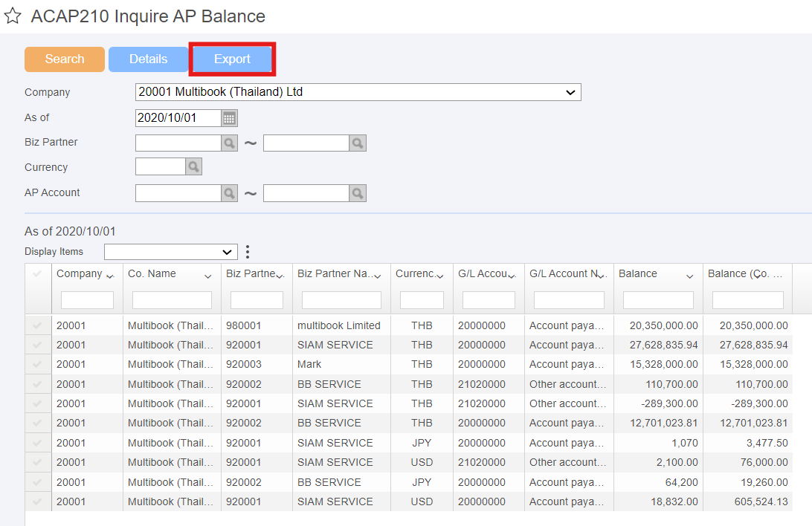Screen dimensions: 812x526
Task: Check the row with balance 27,628,835.94
Action: [37, 345]
